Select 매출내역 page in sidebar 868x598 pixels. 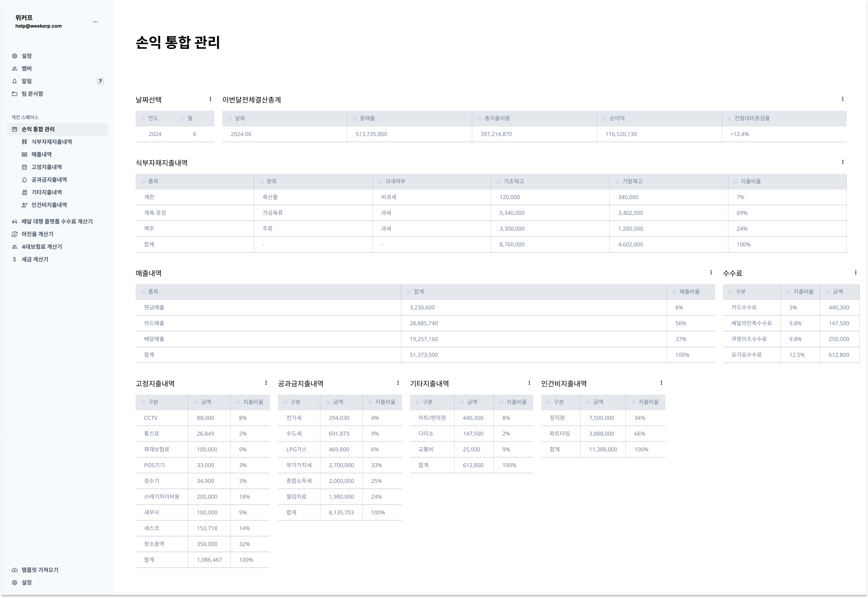coord(41,155)
